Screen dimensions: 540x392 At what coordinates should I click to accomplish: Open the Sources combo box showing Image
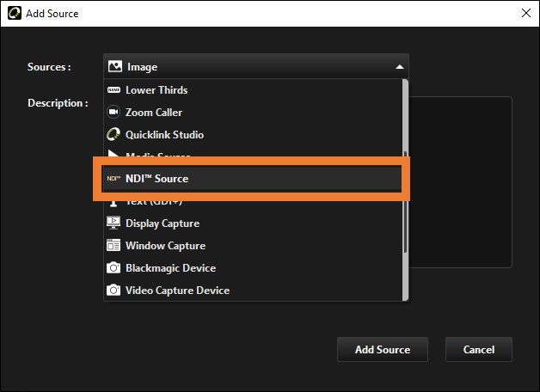256,66
